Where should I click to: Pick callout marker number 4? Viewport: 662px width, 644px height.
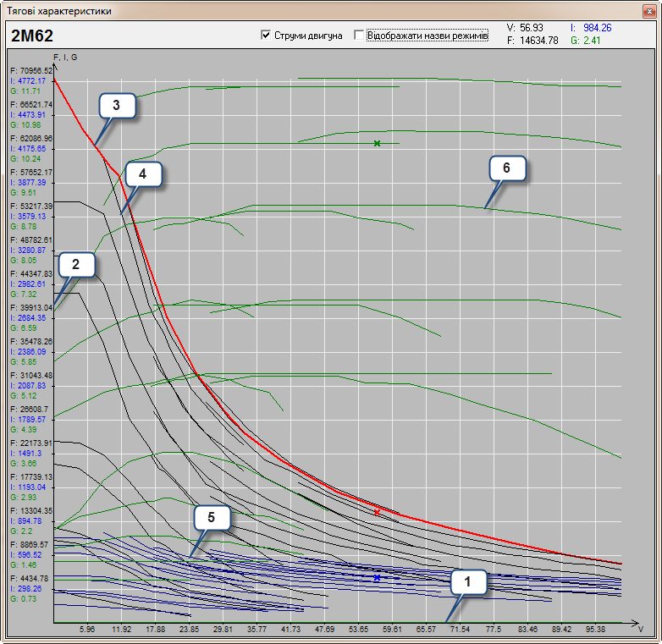pos(142,173)
